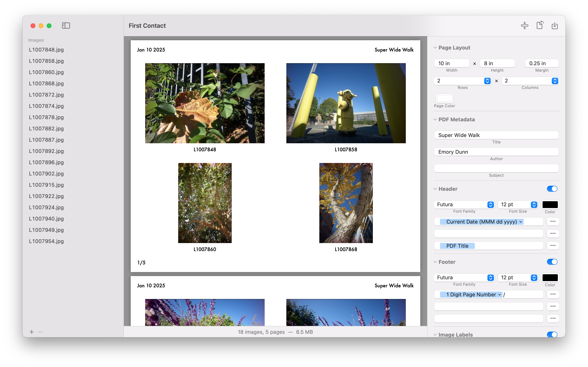
Task: Click the fit-height compress toolbar icon
Action: [x=524, y=26]
